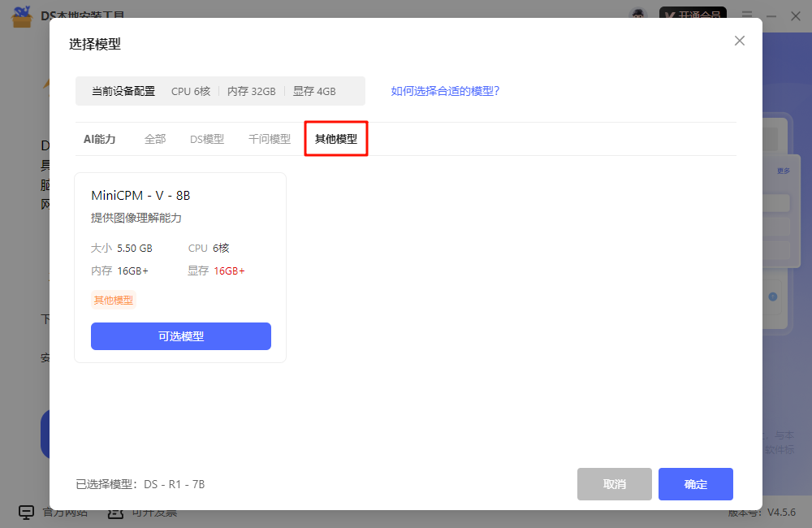Select the 其他模型 tab
The height and width of the screenshot is (528, 812).
[336, 139]
